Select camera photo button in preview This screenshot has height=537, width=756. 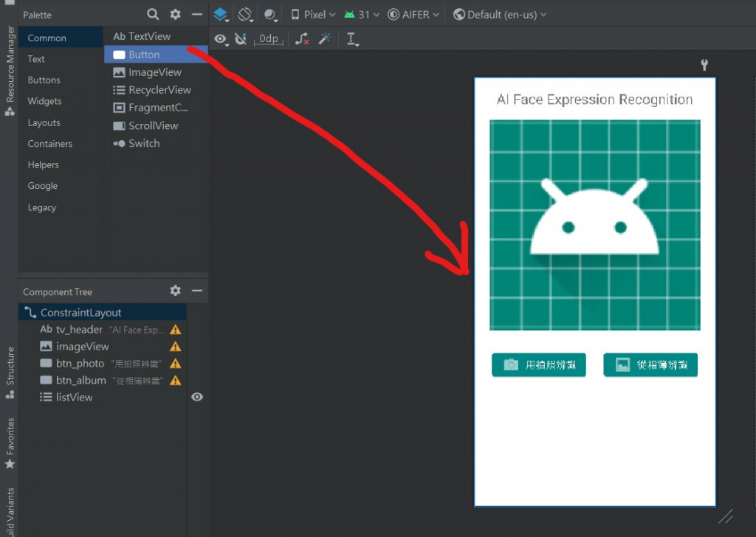tap(538, 364)
